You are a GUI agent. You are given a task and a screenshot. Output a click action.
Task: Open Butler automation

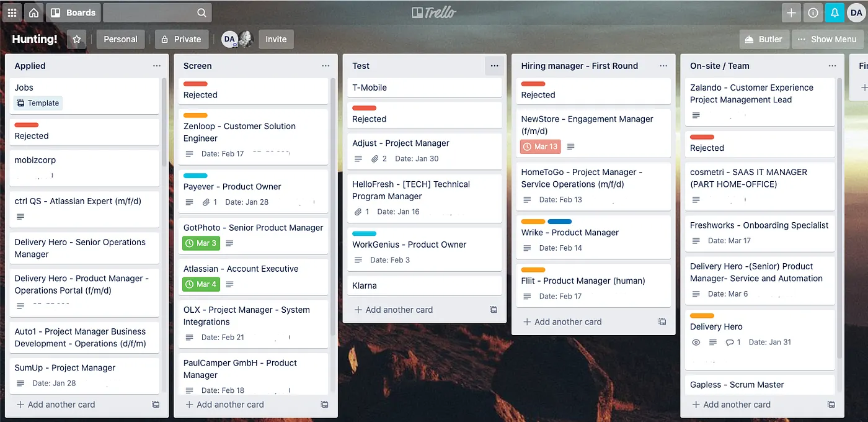point(764,39)
